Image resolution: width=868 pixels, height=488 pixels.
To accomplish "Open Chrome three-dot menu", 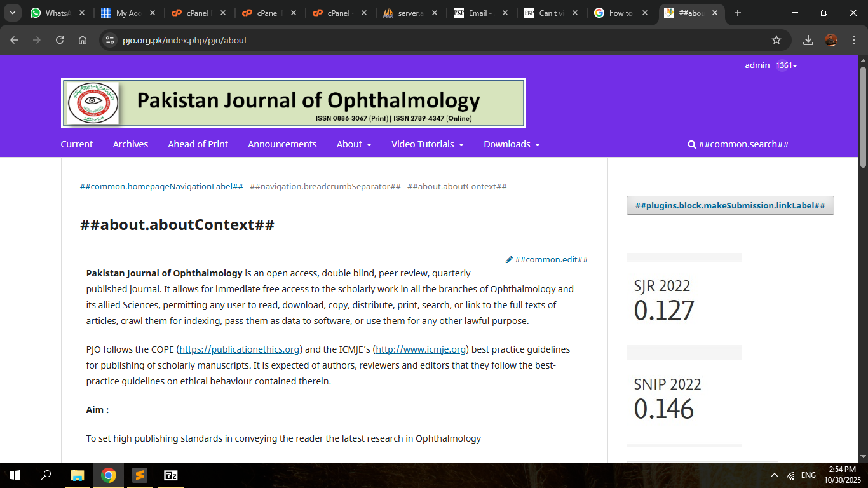I will pos(853,40).
